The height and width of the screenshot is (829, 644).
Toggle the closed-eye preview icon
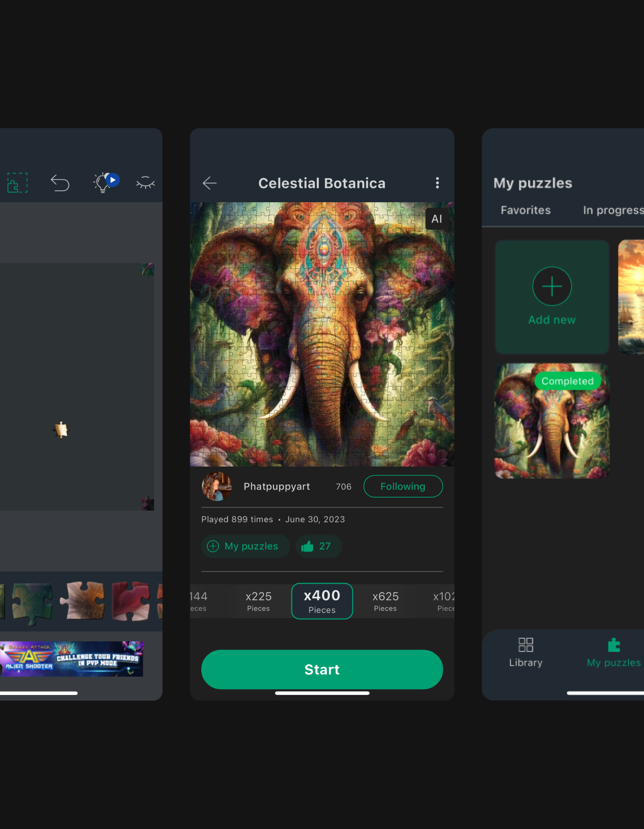146,183
